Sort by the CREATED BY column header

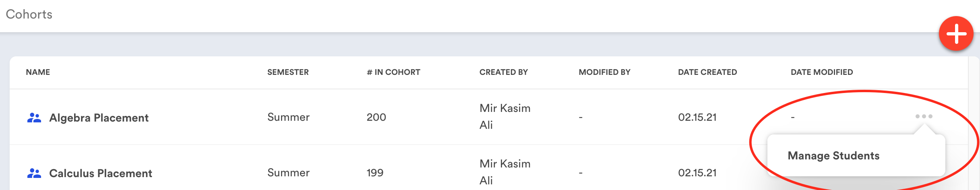coord(503,72)
